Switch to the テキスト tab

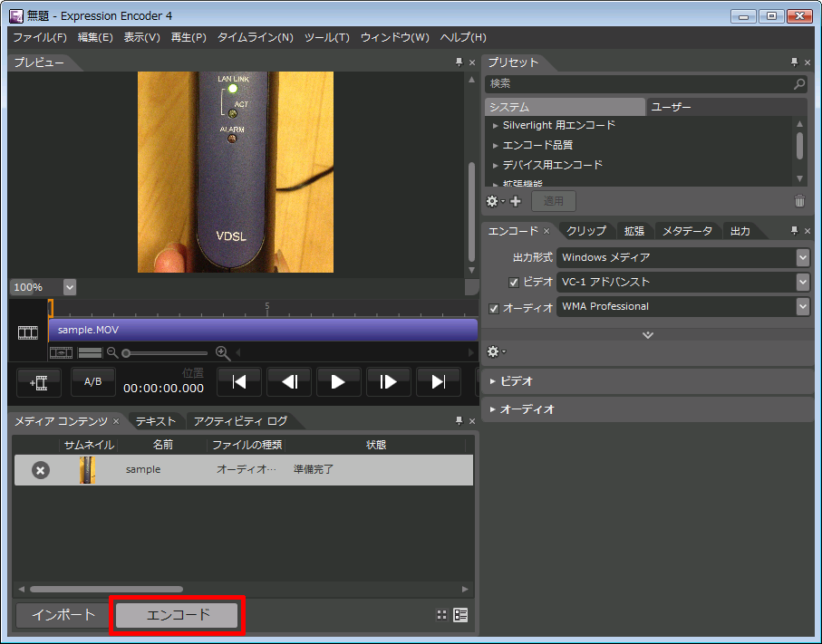click(x=156, y=421)
